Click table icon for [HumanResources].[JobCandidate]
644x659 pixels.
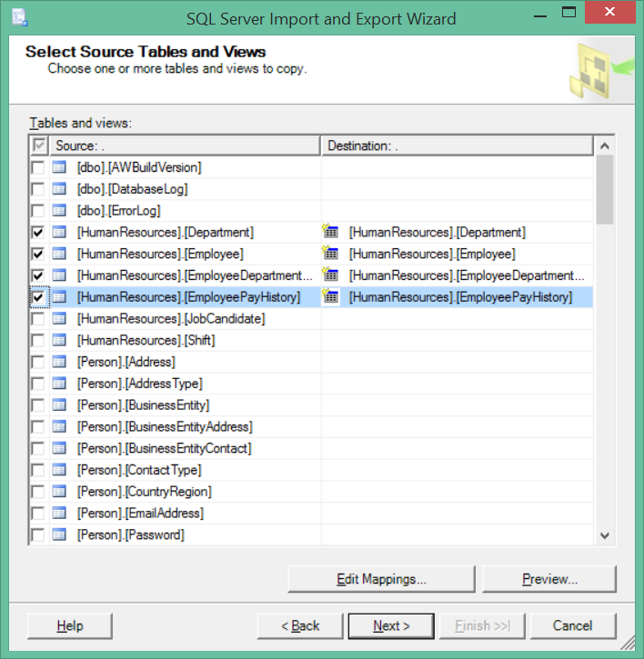tap(59, 318)
